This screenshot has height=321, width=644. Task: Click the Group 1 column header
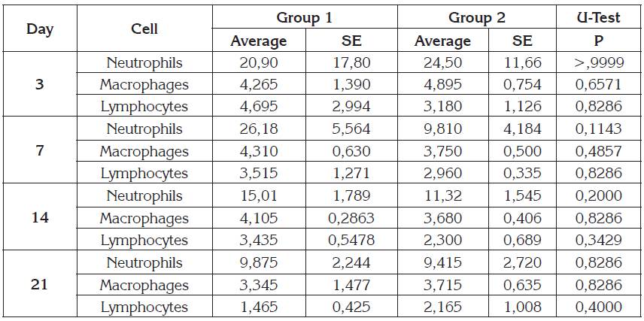[304, 17]
